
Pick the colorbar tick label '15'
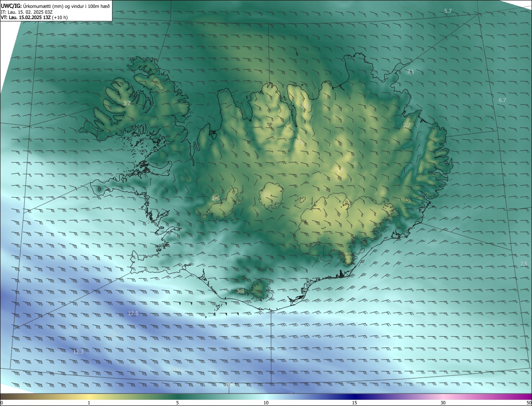(x=355, y=403)
